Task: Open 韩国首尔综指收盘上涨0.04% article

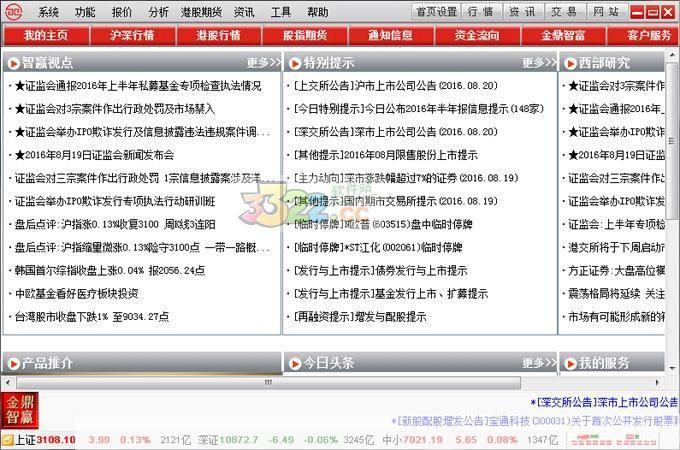Action: tap(110, 271)
